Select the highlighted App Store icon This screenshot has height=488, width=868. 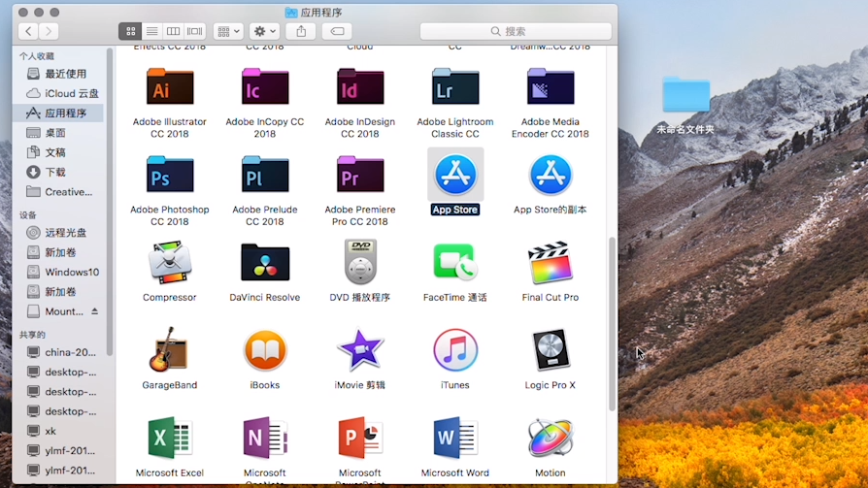point(455,175)
